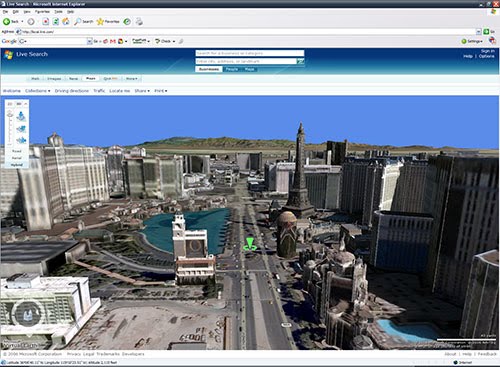Click the green location pushpin on the street
Screen dimensions: 500x367
pos(250,243)
